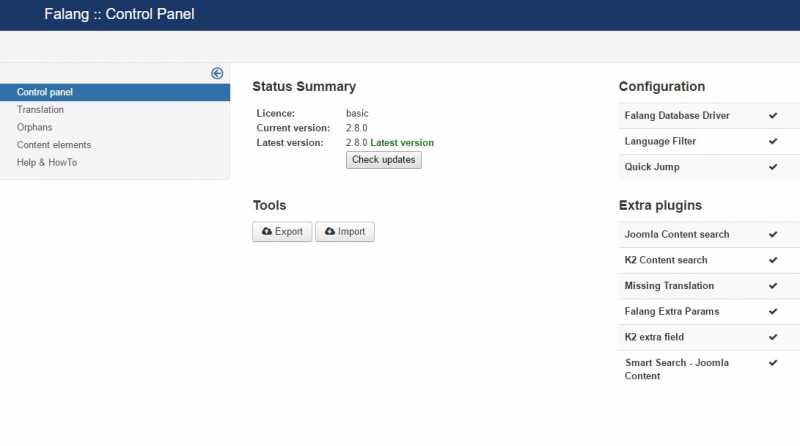The height and width of the screenshot is (446, 800).
Task: Select Content elements in the sidebar
Action: (54, 145)
